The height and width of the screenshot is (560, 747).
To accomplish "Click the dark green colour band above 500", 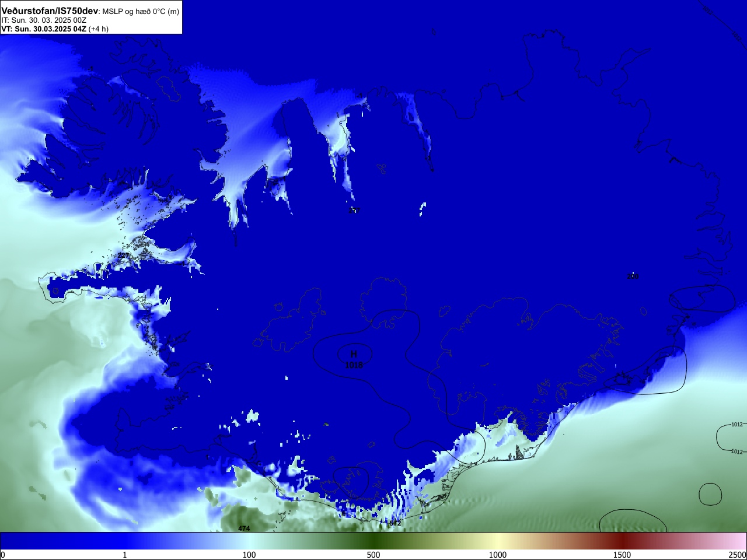I will click(x=373, y=541).
